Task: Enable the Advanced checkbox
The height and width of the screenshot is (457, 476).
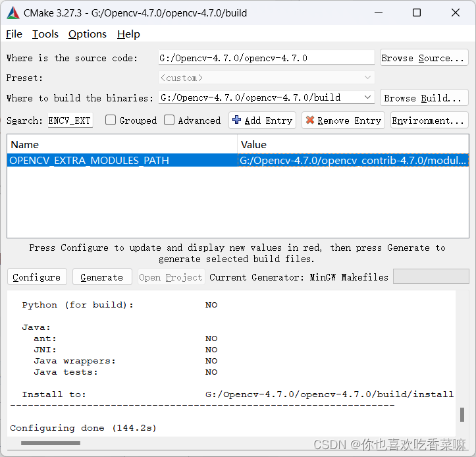Action: coord(169,121)
